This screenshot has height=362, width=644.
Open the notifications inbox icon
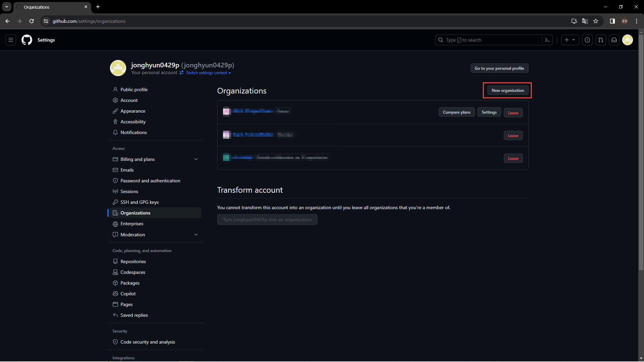[614, 40]
